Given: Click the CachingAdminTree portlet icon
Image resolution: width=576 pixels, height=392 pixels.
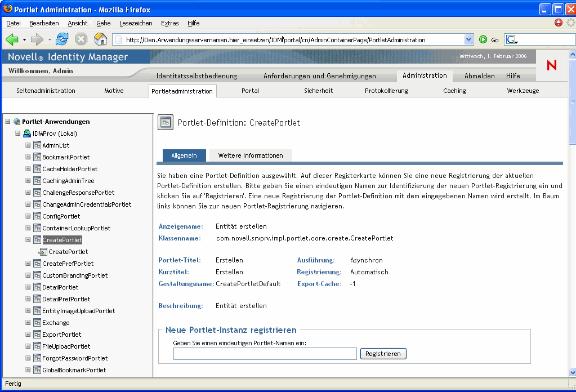Looking at the screenshot, I should tap(37, 181).
